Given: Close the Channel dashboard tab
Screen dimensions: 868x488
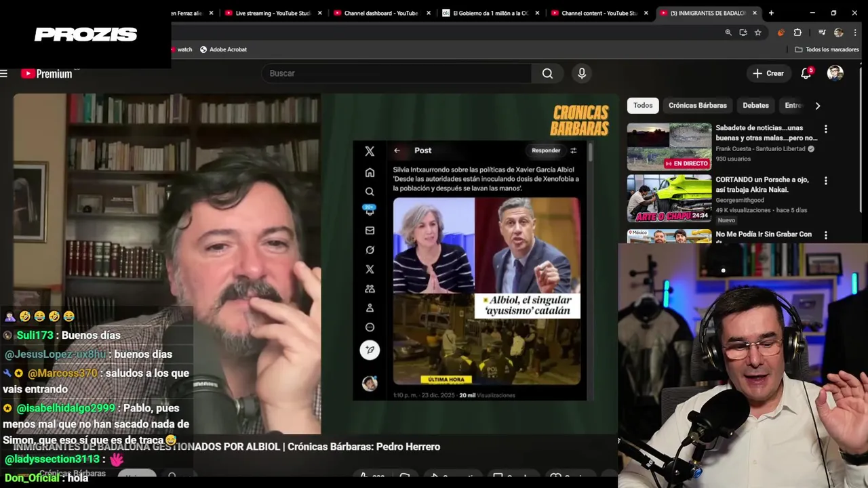Looking at the screenshot, I should point(428,13).
